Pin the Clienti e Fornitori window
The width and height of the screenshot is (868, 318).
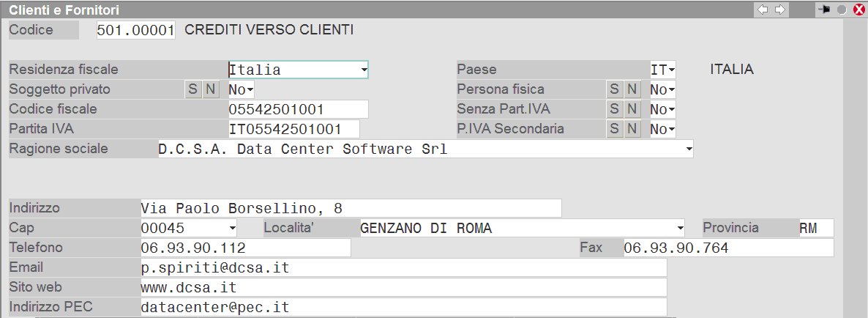(x=825, y=10)
